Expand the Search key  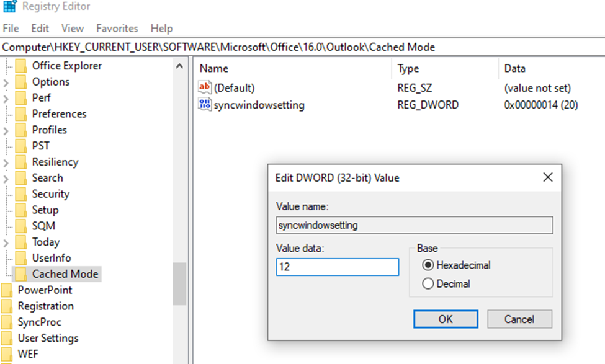[x=6, y=179]
